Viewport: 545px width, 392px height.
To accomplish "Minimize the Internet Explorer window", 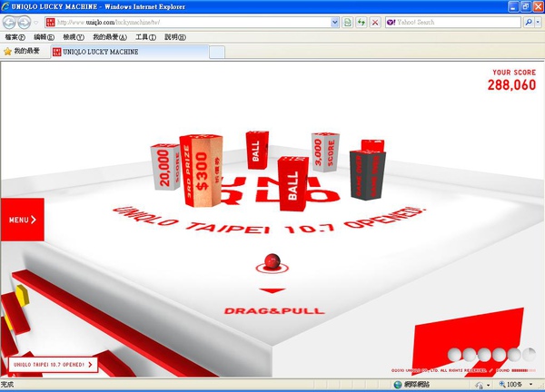I will (513, 6).
